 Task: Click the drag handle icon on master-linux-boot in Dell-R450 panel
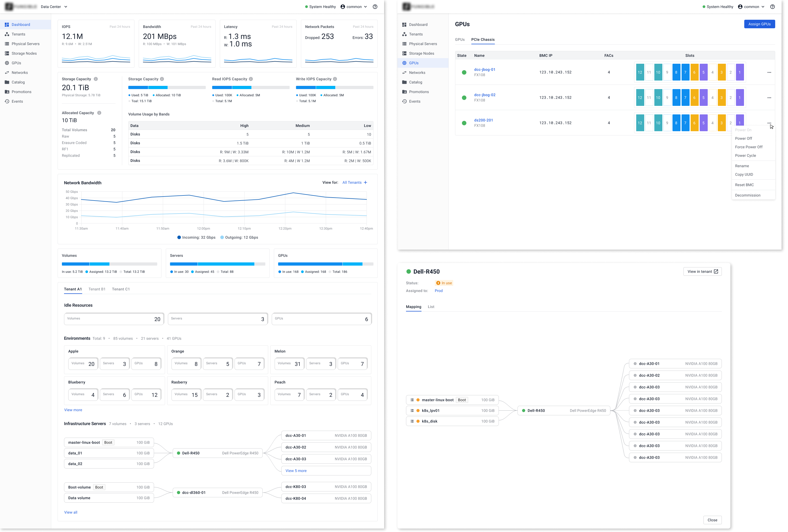(x=412, y=400)
